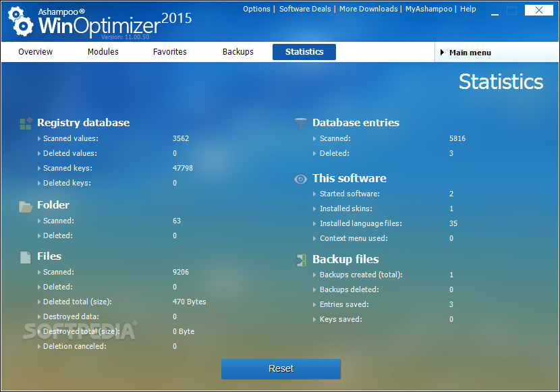Click arrow next to Scanned keys

point(39,168)
